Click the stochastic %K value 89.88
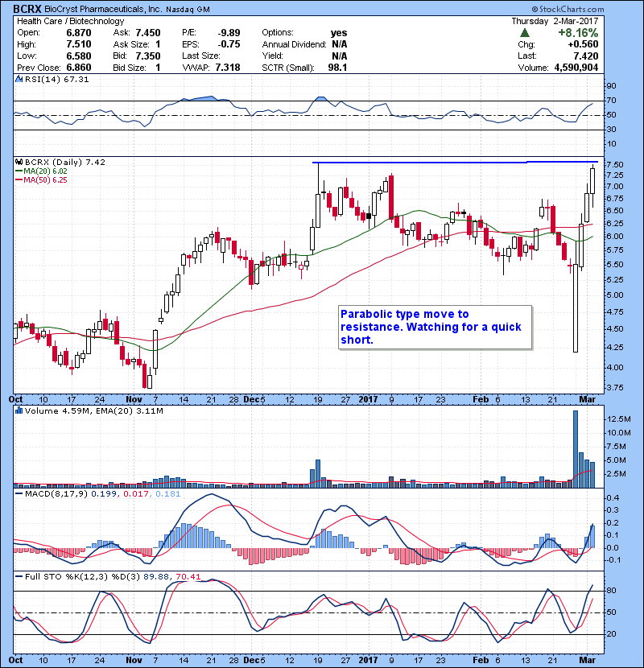Screen dimensions: 644x668 pos(156,577)
